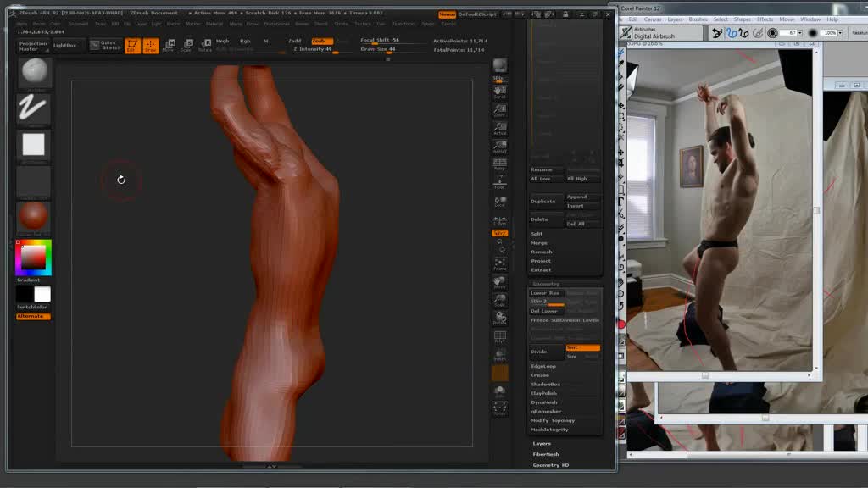Screen dimensions: 868x488
Task: Click the Delete subtool button
Action: 546,219
